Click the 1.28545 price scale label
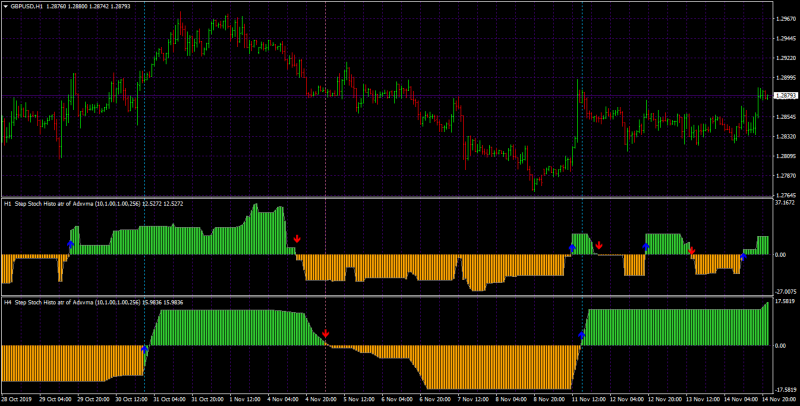800x406 pixels. click(786, 117)
